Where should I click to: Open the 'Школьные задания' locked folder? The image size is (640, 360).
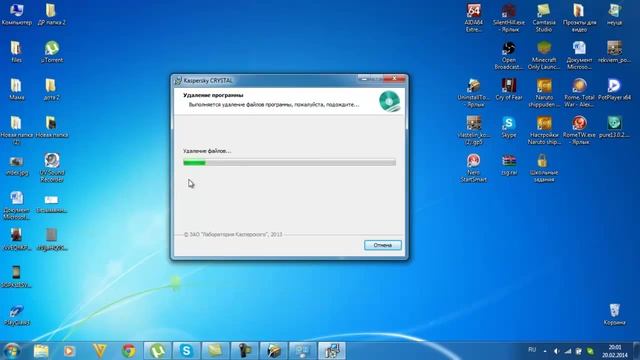[x=544, y=168]
